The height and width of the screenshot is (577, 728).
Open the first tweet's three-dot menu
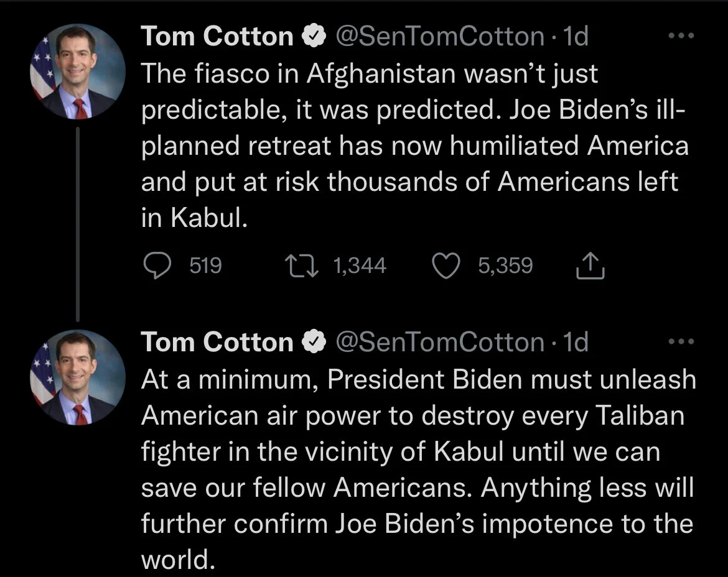(x=680, y=36)
